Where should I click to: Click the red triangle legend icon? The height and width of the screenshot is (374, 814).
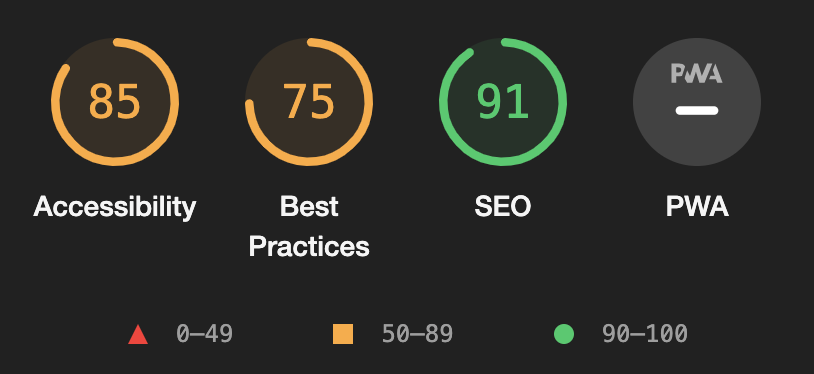(x=138, y=334)
